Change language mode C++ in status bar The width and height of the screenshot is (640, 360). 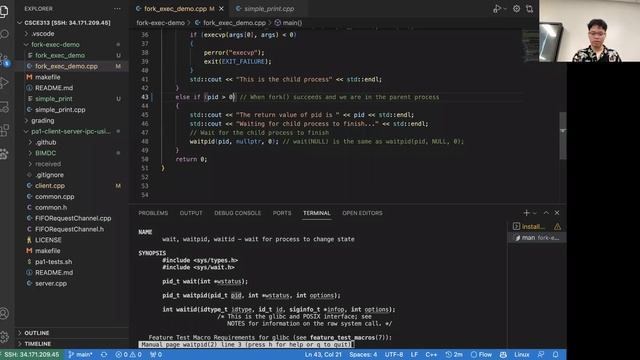[431, 355]
